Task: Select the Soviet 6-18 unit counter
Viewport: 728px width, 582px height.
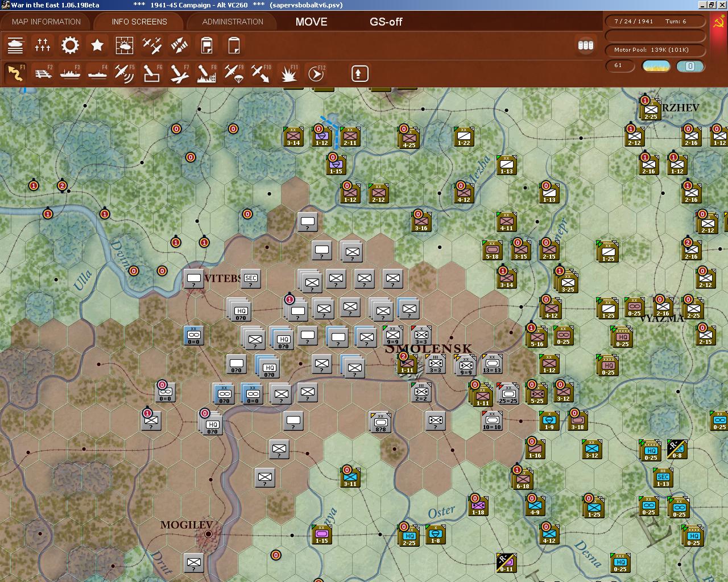Action: click(x=522, y=479)
